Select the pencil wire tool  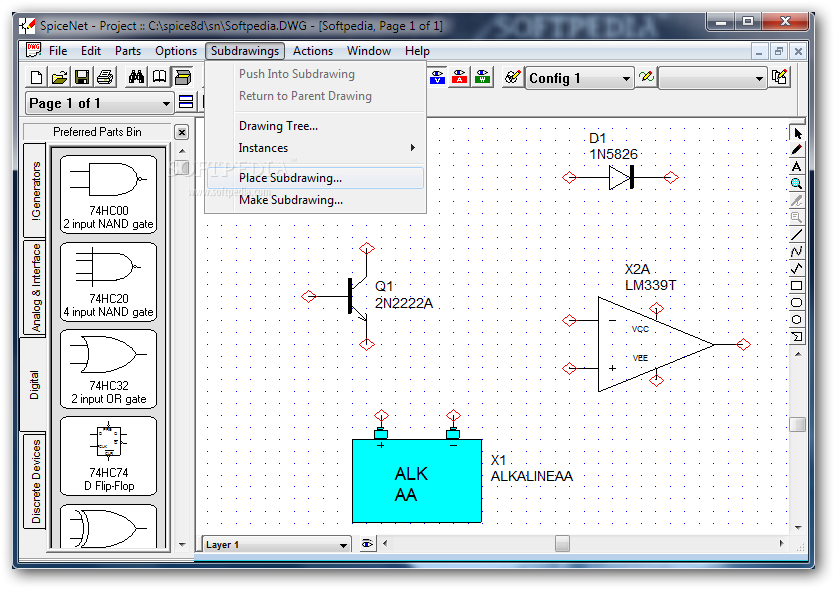(x=797, y=150)
